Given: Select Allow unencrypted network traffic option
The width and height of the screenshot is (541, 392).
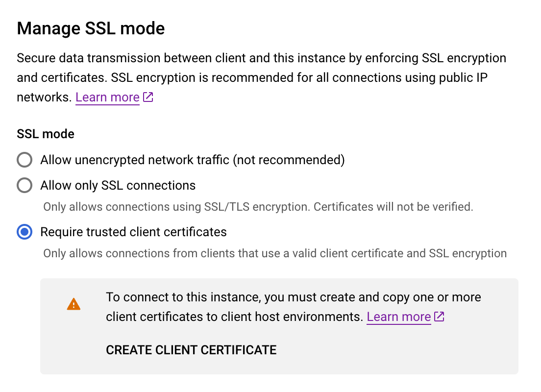Looking at the screenshot, I should coord(24,160).
